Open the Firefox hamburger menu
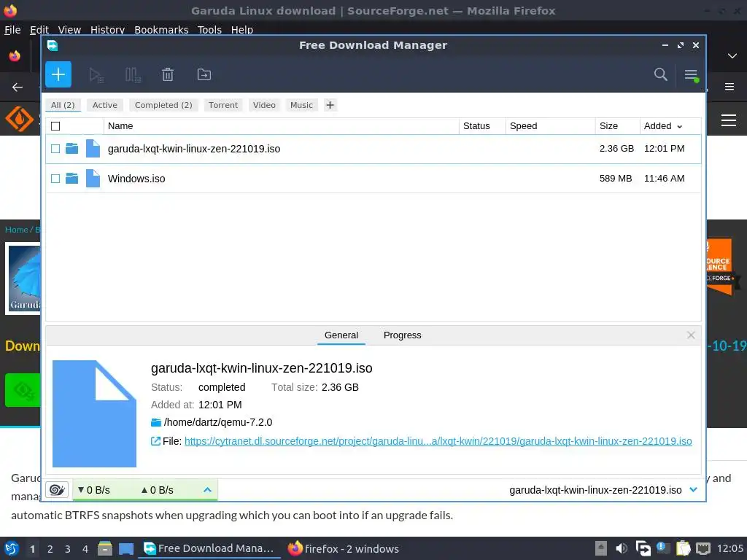Viewport: 747px width, 560px height. pos(729,87)
